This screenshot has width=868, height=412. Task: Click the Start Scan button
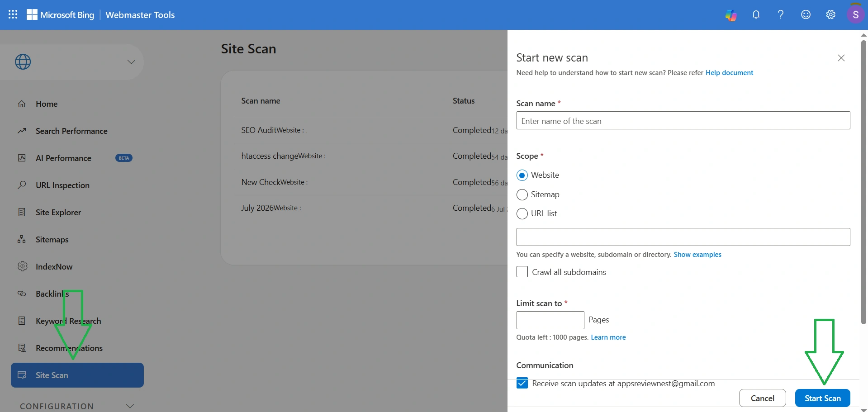[823, 398]
